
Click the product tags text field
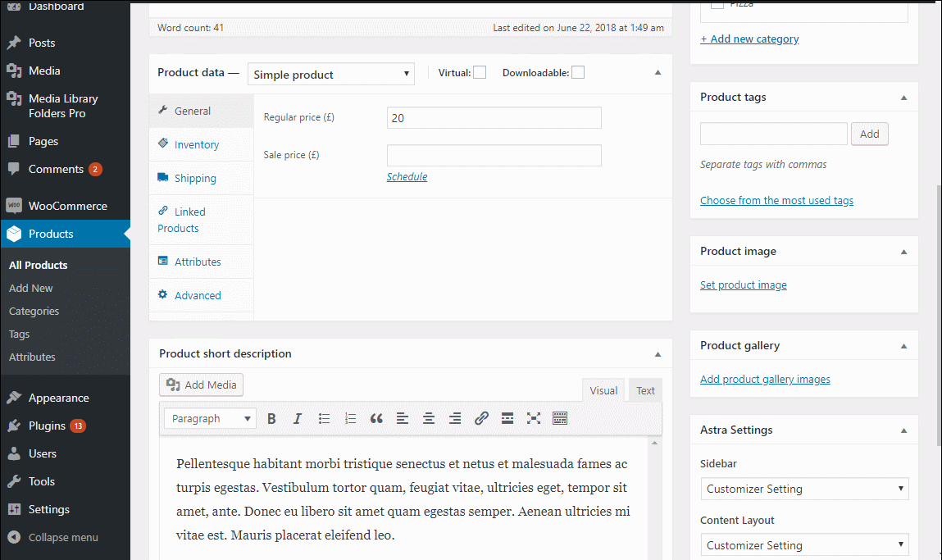pyautogui.click(x=774, y=134)
